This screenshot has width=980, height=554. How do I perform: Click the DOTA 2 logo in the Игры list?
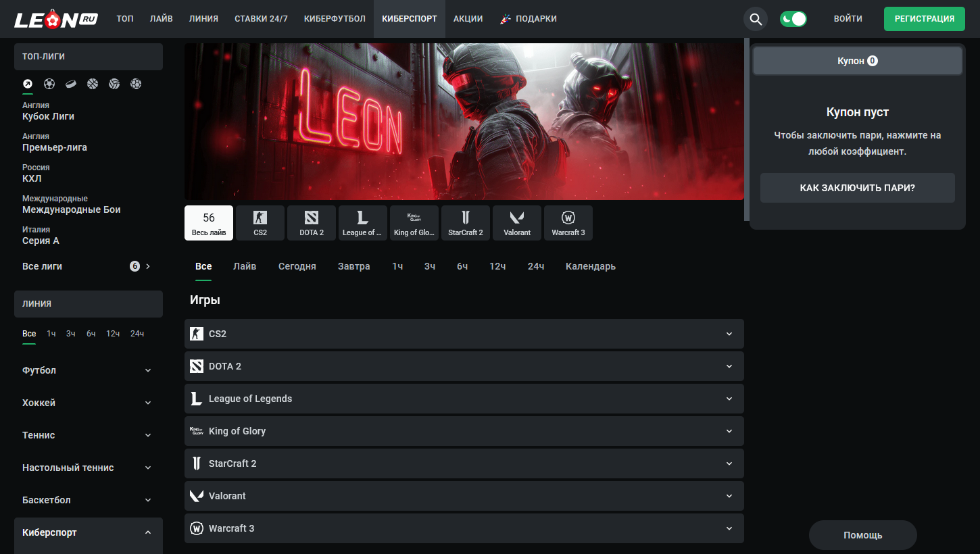pyautogui.click(x=197, y=366)
